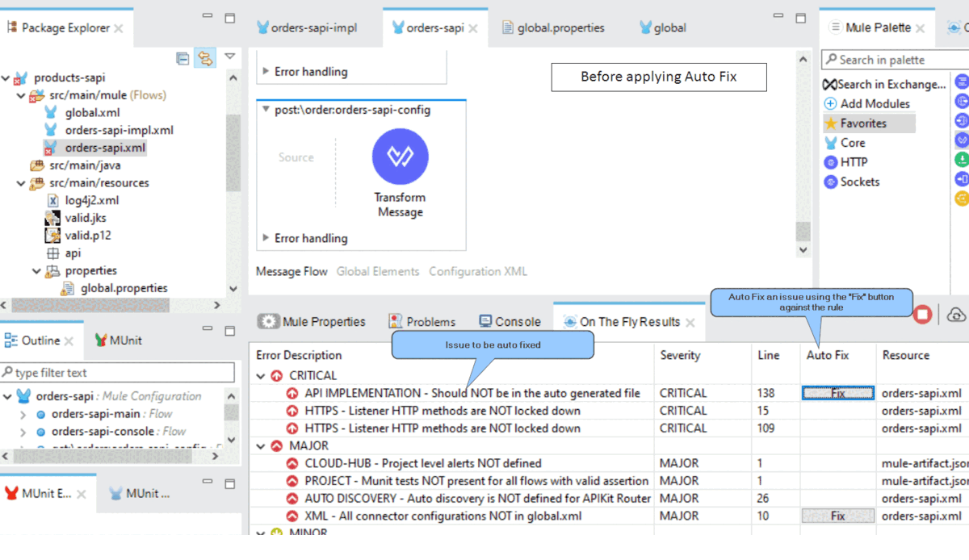The image size is (969, 560).
Task: Expand orders-sapi-main flow in Outline
Action: pos(23,414)
